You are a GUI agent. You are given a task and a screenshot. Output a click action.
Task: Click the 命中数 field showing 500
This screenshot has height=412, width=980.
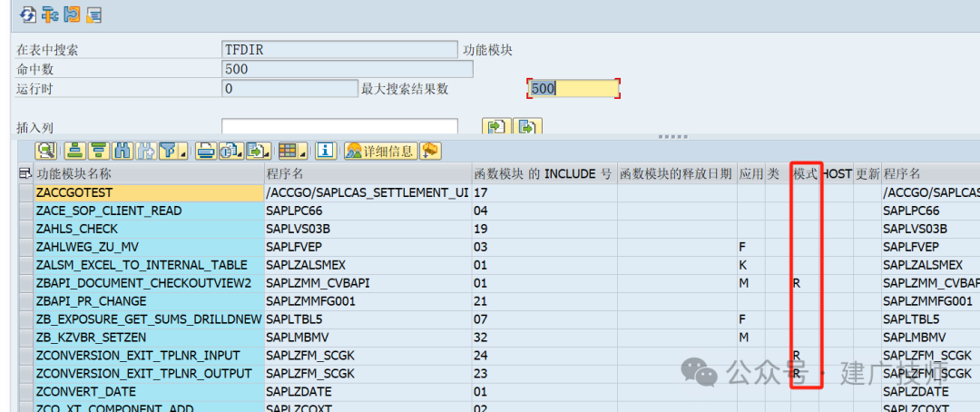click(347, 69)
